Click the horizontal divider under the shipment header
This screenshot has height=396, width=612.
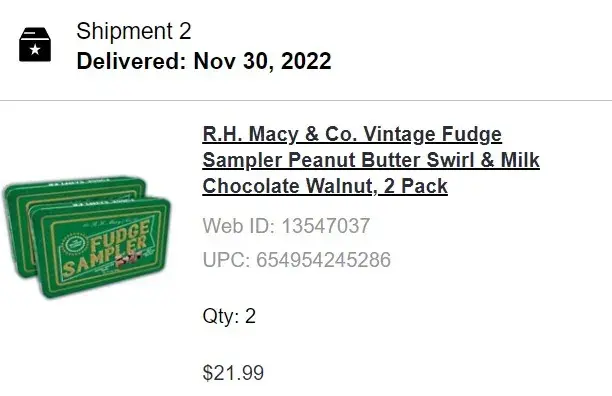pos(306,100)
